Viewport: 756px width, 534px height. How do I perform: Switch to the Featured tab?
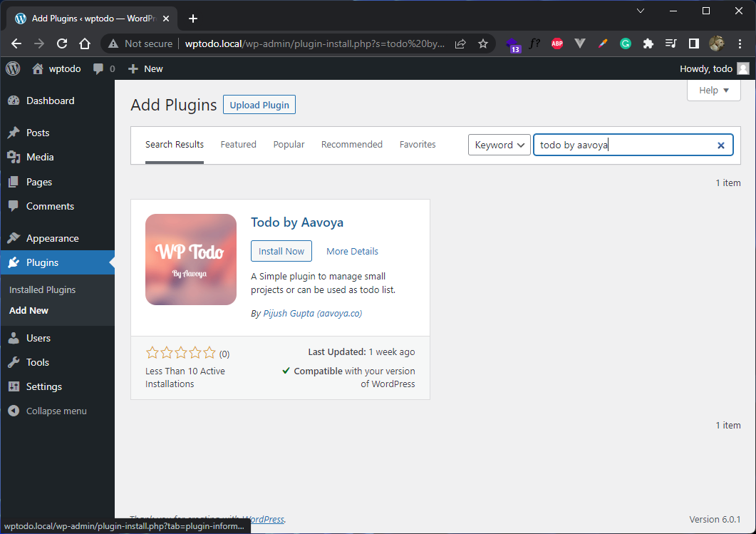pyautogui.click(x=238, y=145)
